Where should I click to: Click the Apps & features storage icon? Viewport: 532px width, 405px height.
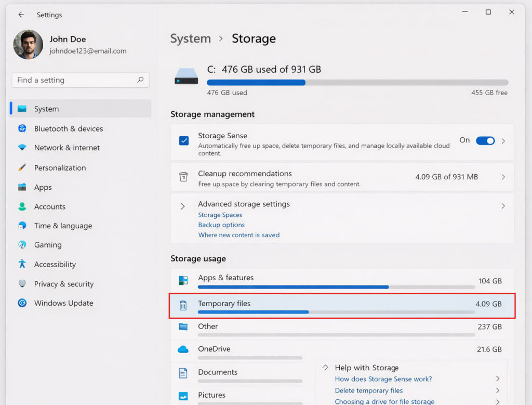point(183,281)
